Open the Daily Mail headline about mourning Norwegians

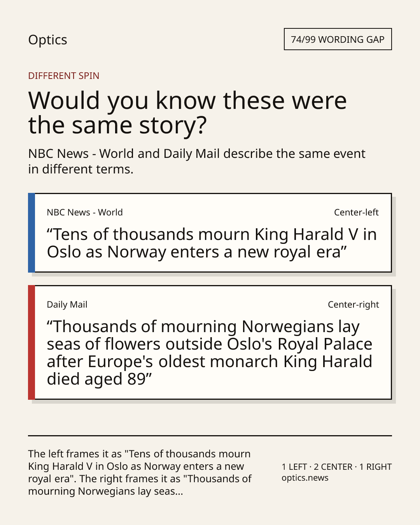coord(210,353)
